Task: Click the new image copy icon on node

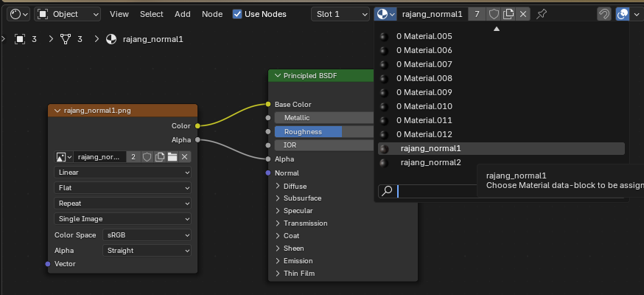Action: (159, 156)
